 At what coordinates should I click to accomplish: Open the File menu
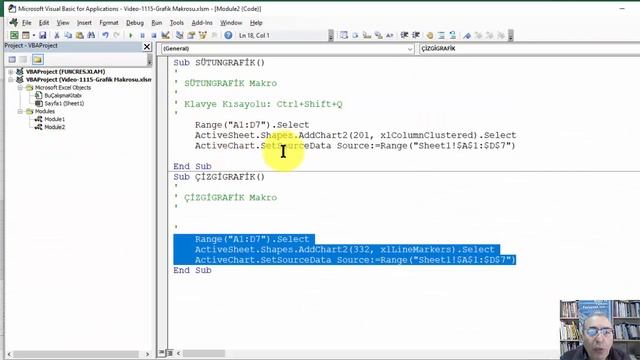click(27, 23)
